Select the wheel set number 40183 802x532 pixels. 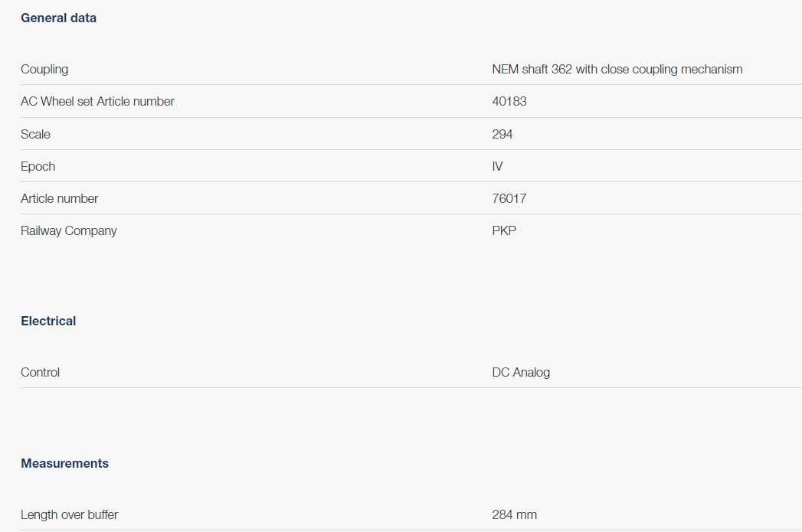tap(509, 101)
